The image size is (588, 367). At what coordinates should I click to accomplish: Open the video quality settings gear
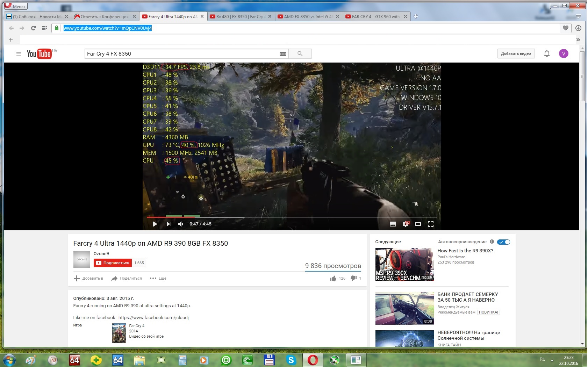pos(406,224)
